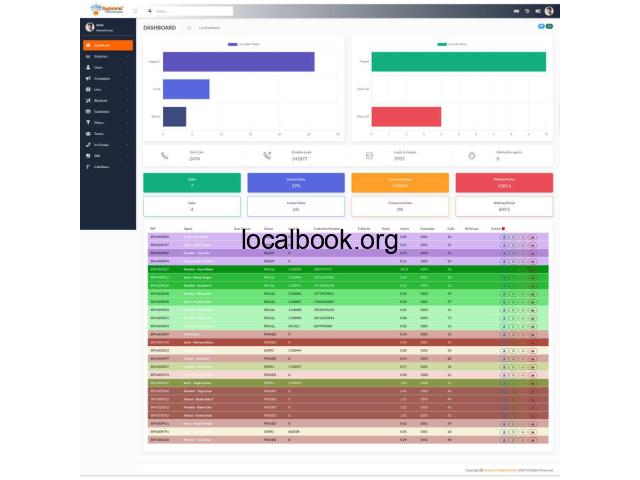Click the Filters funnel icon in the sidebar
The image size is (640, 480).
coord(88,122)
